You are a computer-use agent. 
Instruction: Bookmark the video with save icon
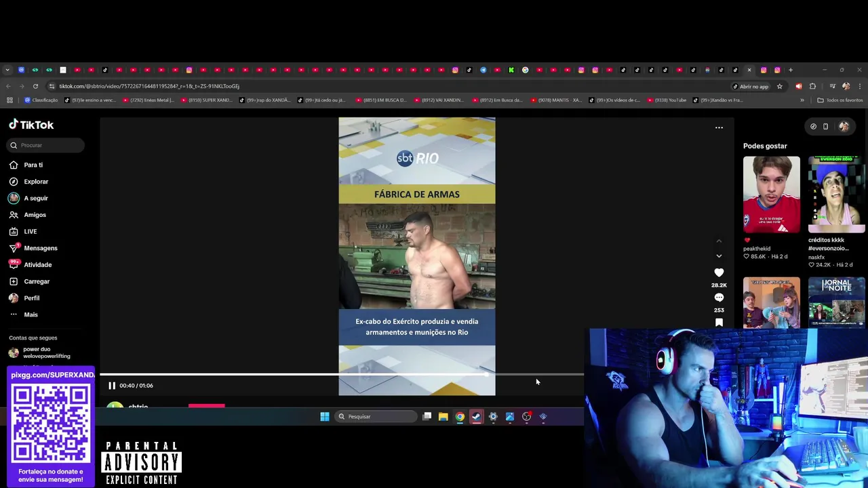pyautogui.click(x=719, y=323)
